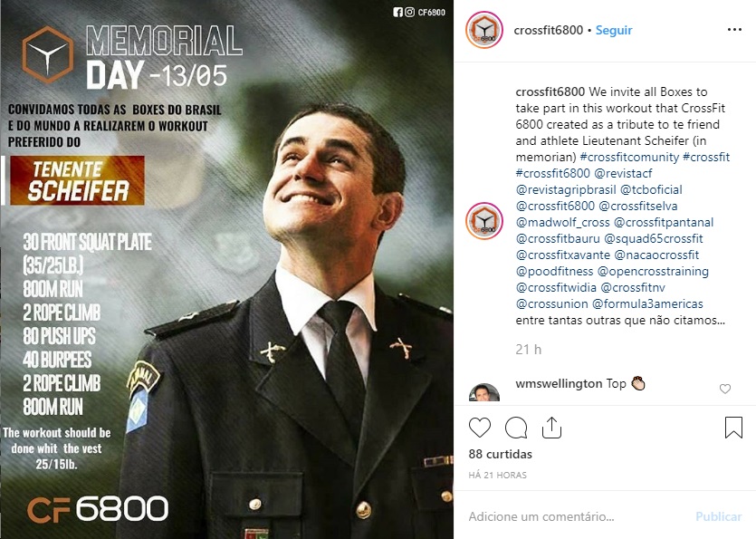The height and width of the screenshot is (539, 756).
Task: Open crossfit6800 profile picture in header
Action: (x=484, y=30)
